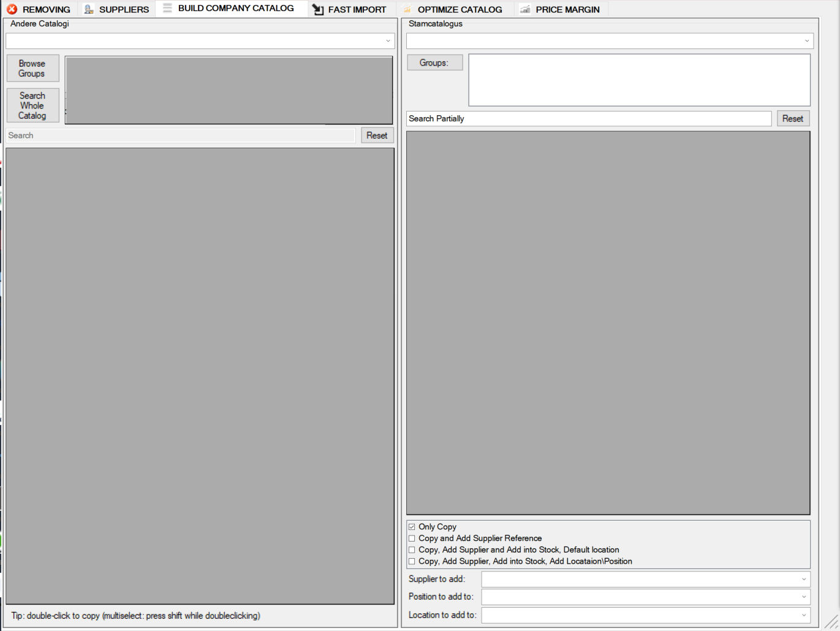
Task: Expand the Andere Catalogi dropdown
Action: (388, 41)
